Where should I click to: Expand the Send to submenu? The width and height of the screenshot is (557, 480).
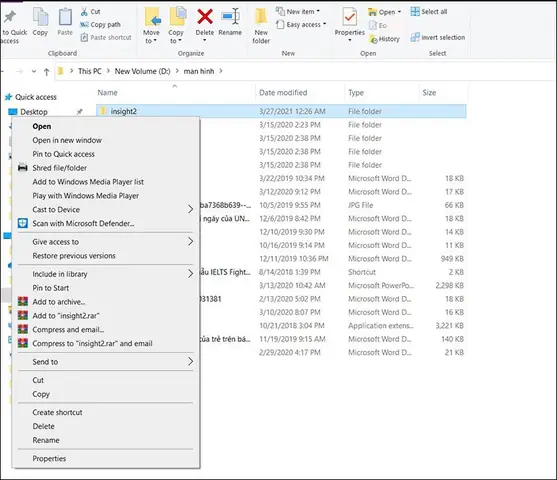(x=191, y=362)
